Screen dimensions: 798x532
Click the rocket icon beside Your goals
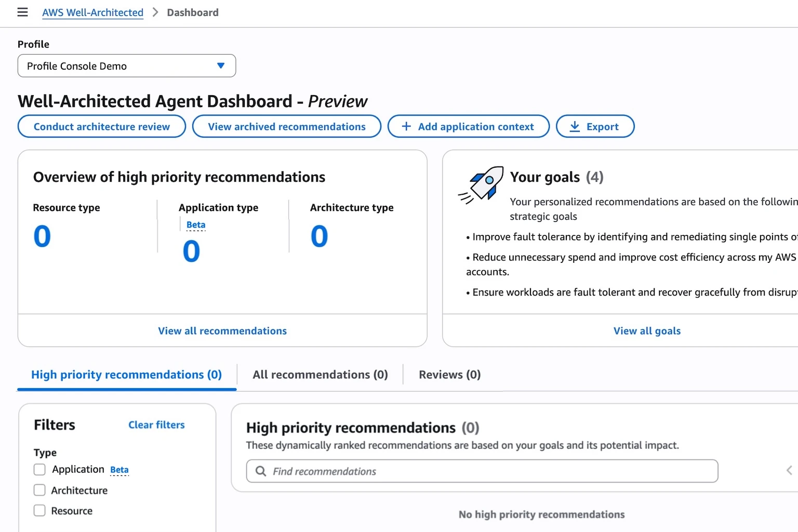coord(481,185)
